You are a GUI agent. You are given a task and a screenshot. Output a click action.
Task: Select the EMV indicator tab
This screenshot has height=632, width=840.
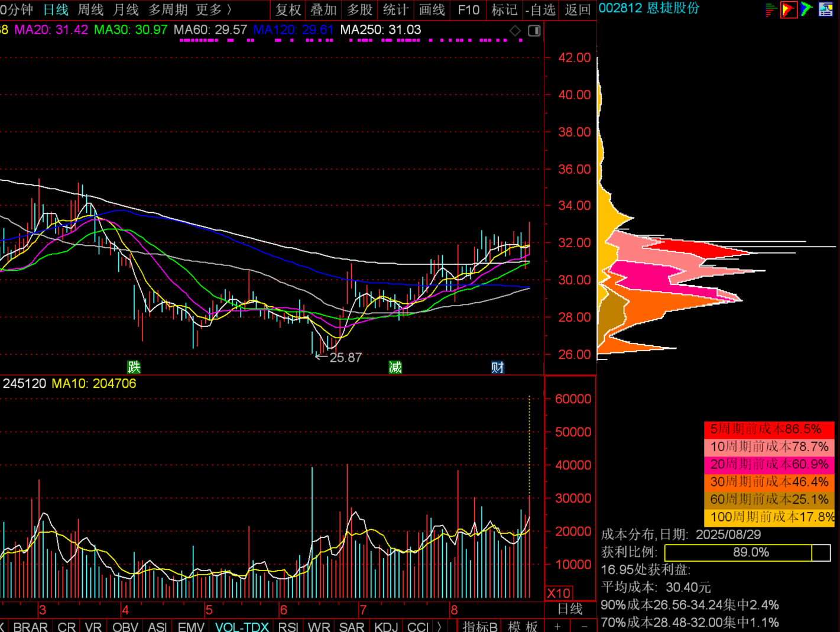[x=191, y=627]
